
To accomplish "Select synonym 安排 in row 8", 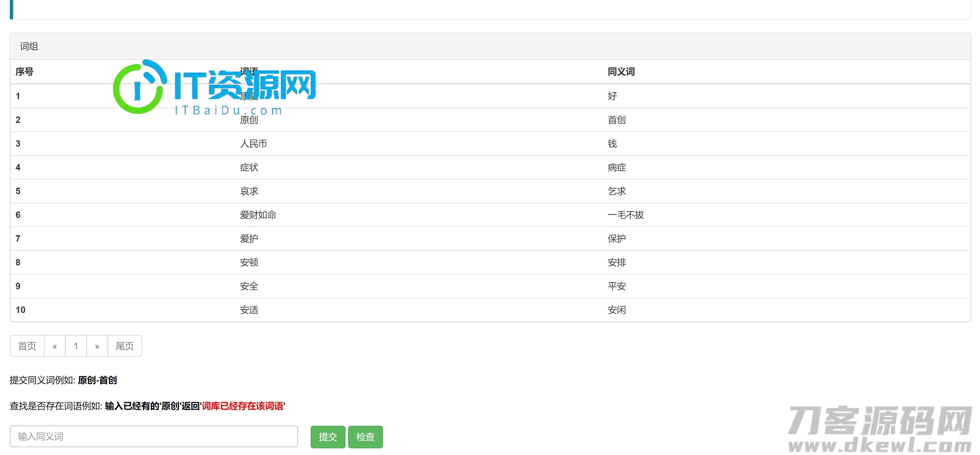I will click(617, 263).
